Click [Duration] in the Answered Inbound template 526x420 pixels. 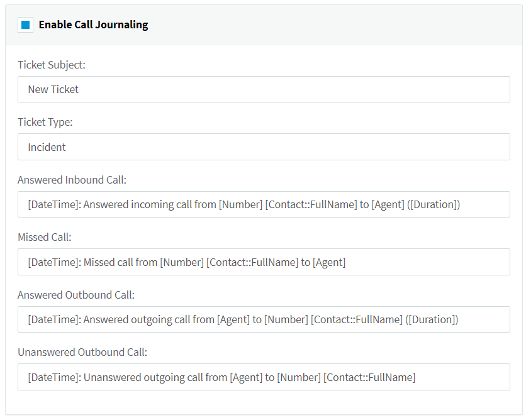click(x=434, y=205)
